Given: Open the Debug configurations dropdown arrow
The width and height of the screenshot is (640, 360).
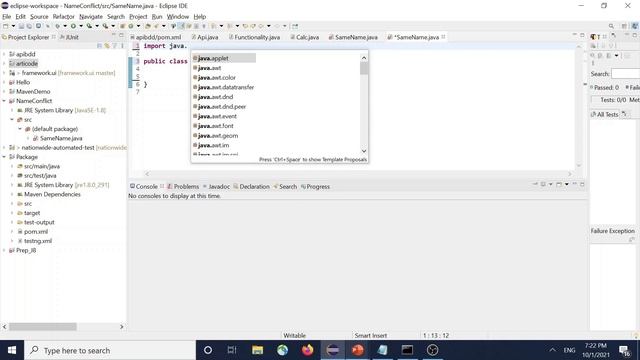Looking at the screenshot, I should 65,26.
